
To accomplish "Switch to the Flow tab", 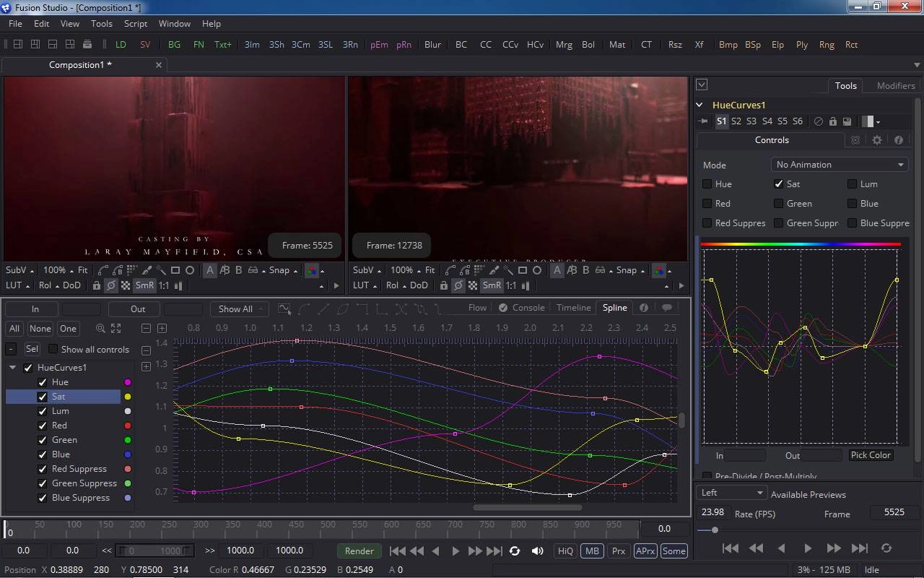I will click(x=477, y=307).
